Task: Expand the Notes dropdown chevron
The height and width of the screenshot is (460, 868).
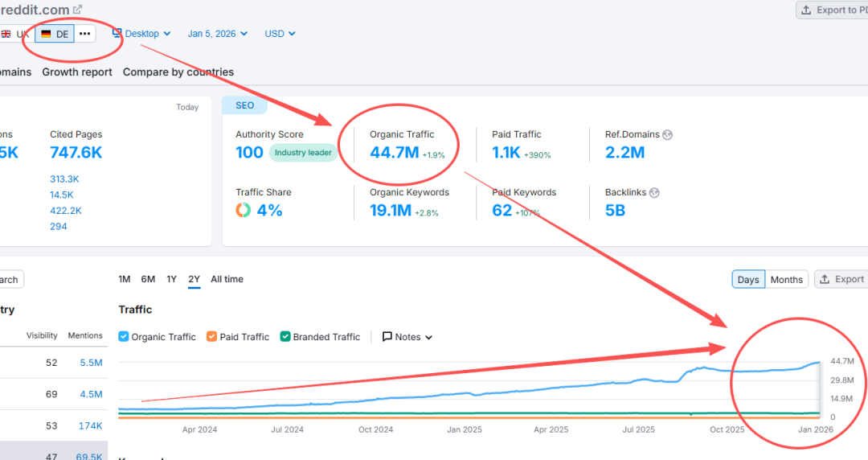Action: (428, 337)
